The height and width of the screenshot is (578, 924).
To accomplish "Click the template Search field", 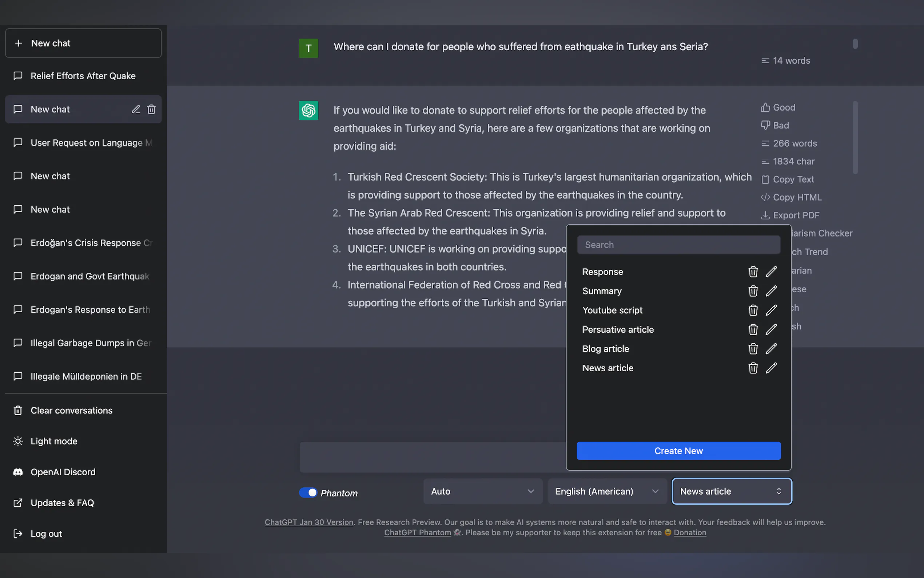I will click(x=678, y=245).
